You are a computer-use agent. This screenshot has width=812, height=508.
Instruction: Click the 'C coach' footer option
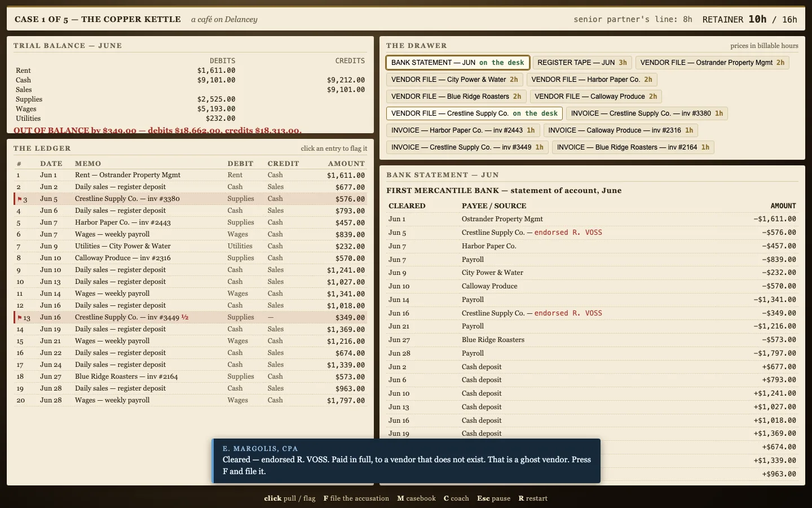point(456,498)
